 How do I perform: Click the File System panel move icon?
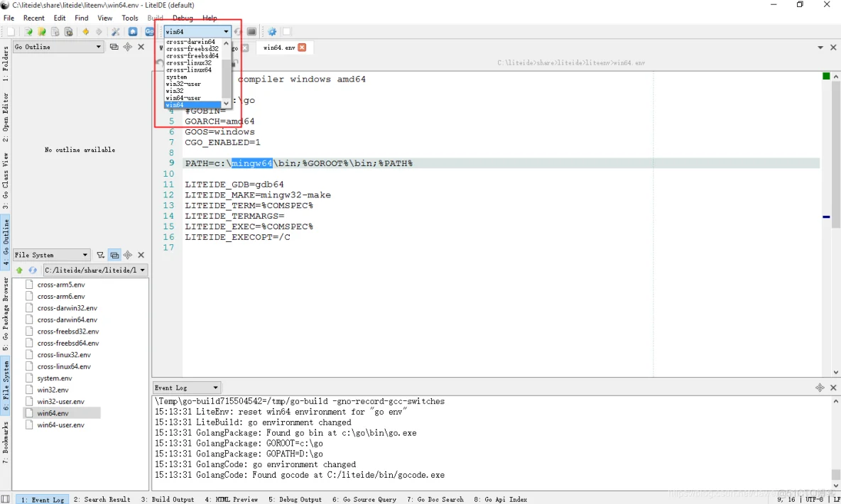tap(128, 255)
